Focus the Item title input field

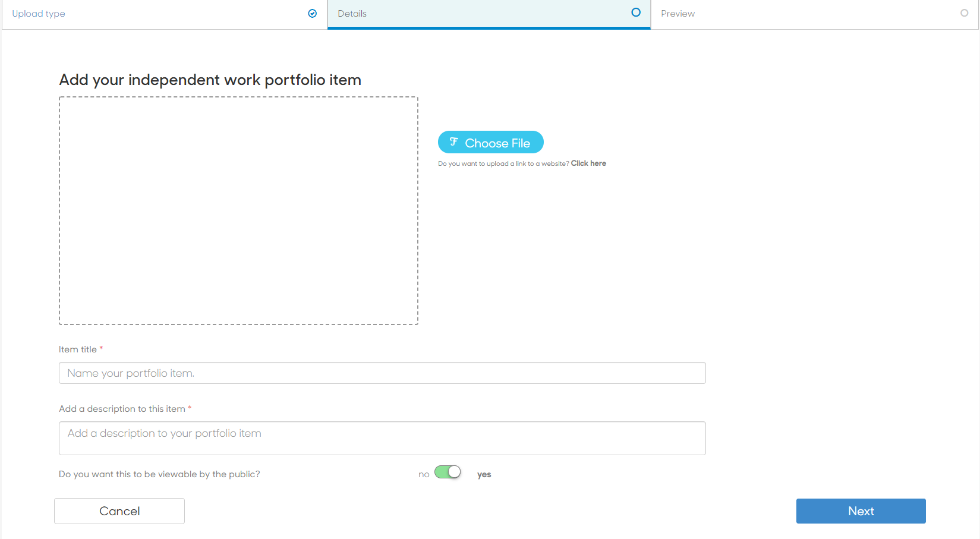(x=382, y=373)
